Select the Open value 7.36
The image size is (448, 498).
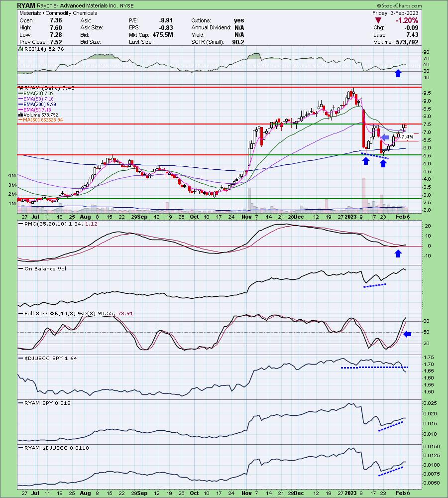pos(56,20)
